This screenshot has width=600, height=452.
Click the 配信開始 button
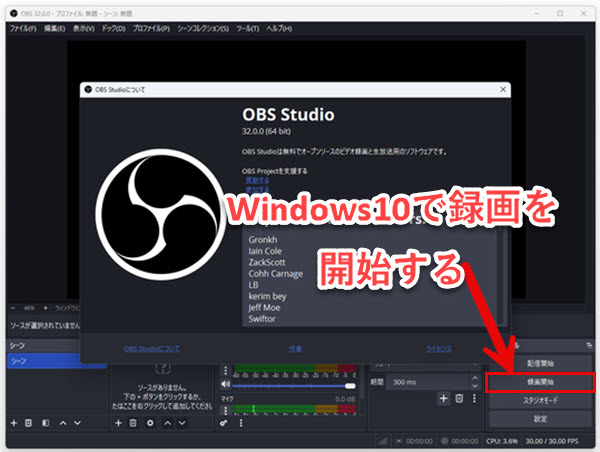pyautogui.click(x=540, y=363)
